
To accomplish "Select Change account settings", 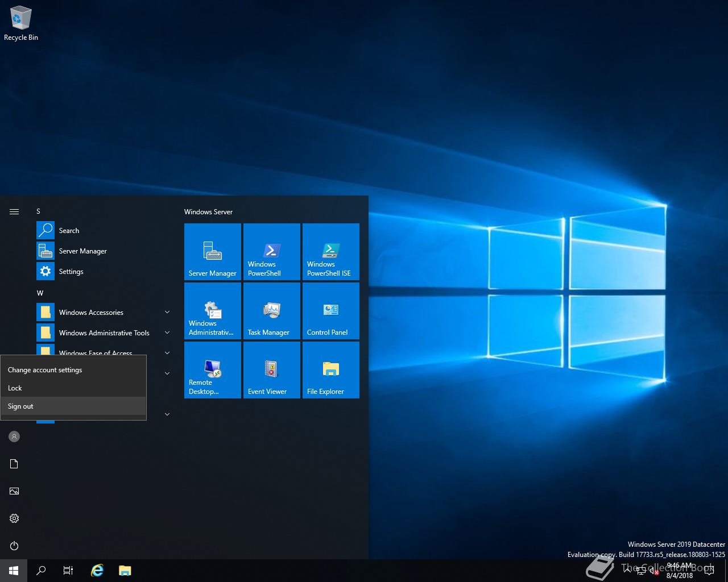I will tap(73, 369).
